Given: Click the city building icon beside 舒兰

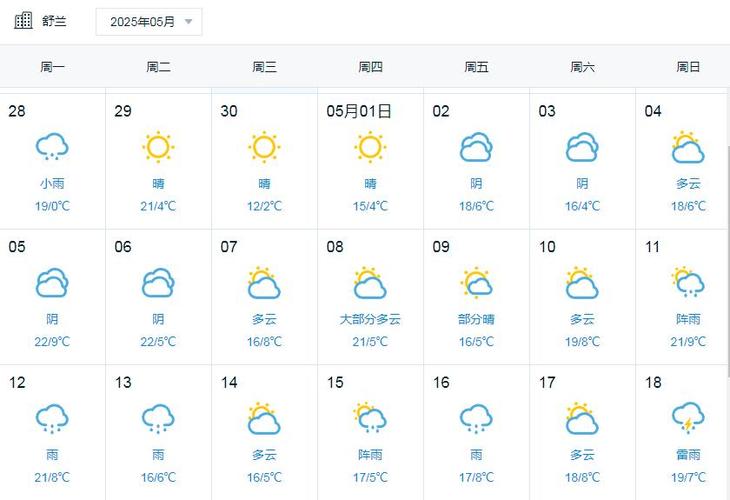Looking at the screenshot, I should [x=23, y=21].
